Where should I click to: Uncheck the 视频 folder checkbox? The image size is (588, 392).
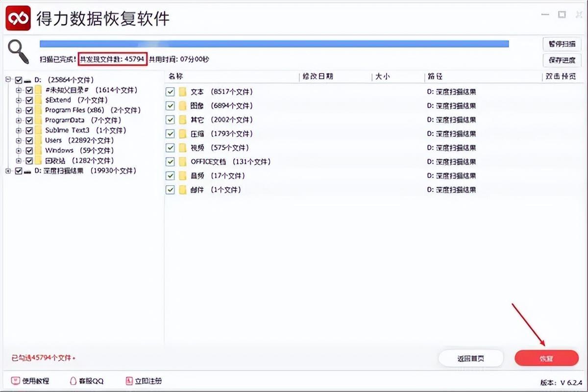170,147
